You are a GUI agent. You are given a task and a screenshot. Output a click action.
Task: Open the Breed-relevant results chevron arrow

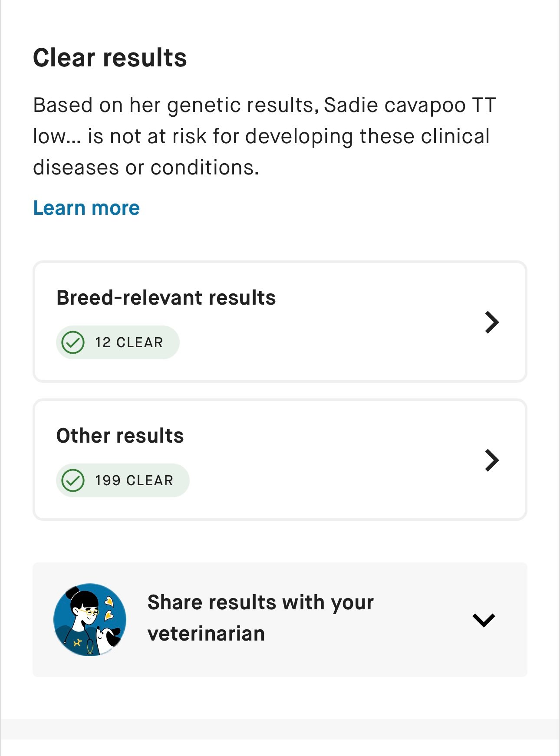[x=492, y=322]
